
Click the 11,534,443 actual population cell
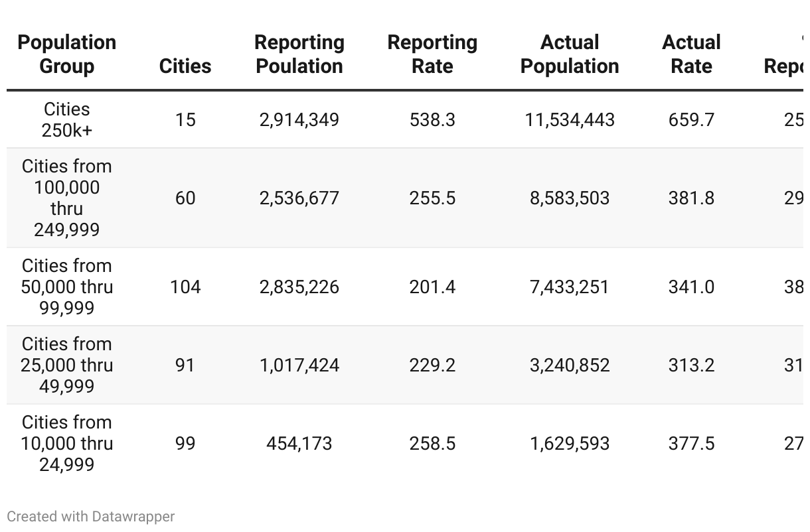(x=570, y=120)
